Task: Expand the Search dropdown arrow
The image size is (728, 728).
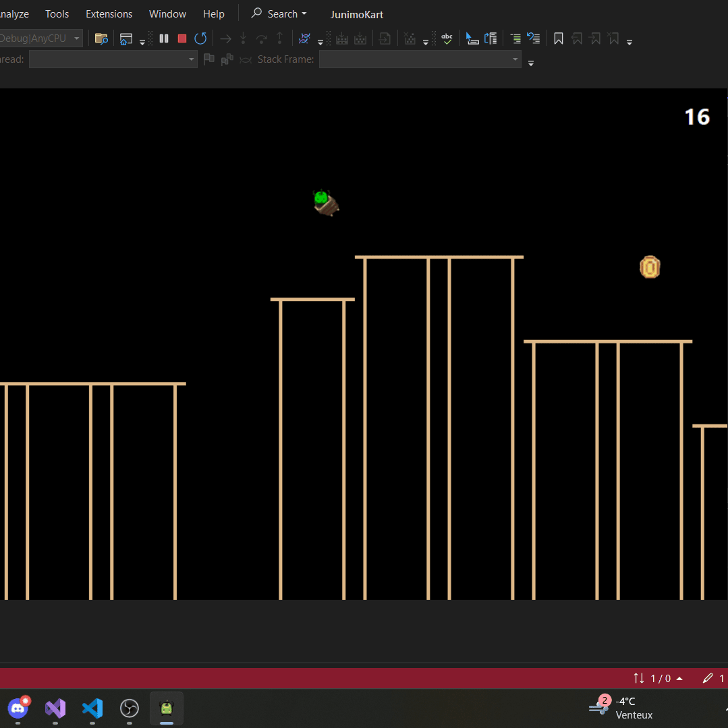Action: pos(304,14)
